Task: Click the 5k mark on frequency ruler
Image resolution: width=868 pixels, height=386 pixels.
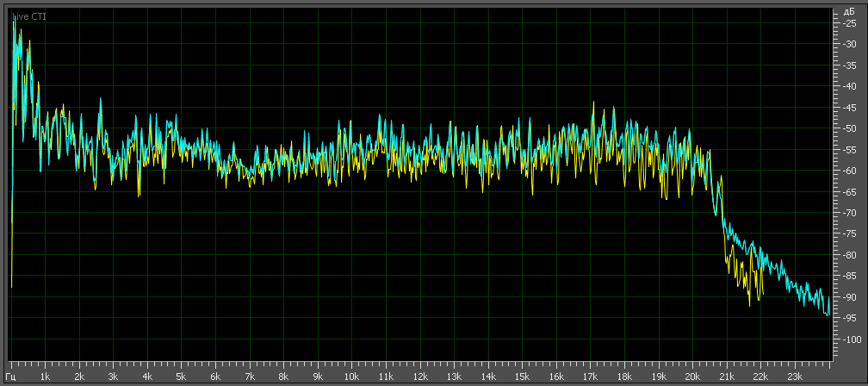Action: [x=181, y=377]
